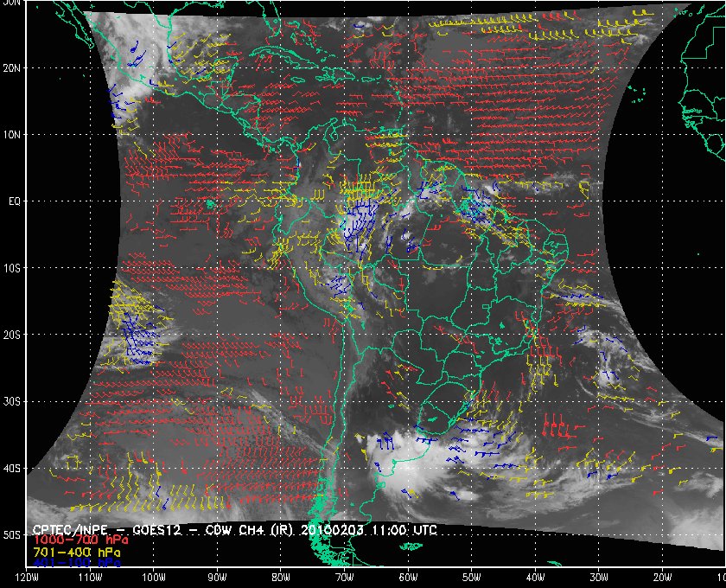Screen dimensions: 726x588
Task: Click the 50W longitude label
Action: click(471, 578)
